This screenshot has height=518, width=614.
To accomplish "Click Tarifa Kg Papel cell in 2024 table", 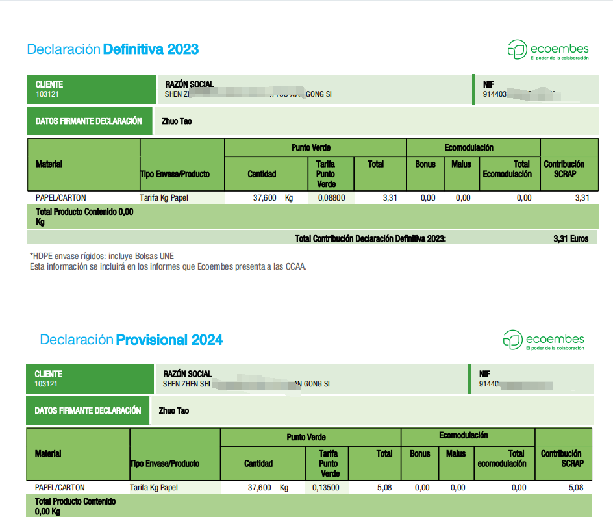I will coord(154,487).
